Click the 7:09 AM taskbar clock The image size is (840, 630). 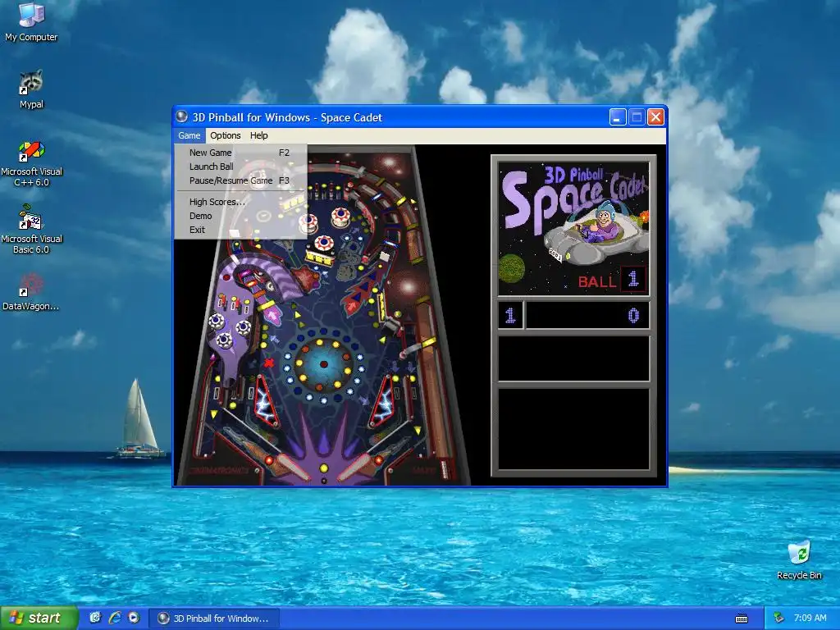(810, 619)
